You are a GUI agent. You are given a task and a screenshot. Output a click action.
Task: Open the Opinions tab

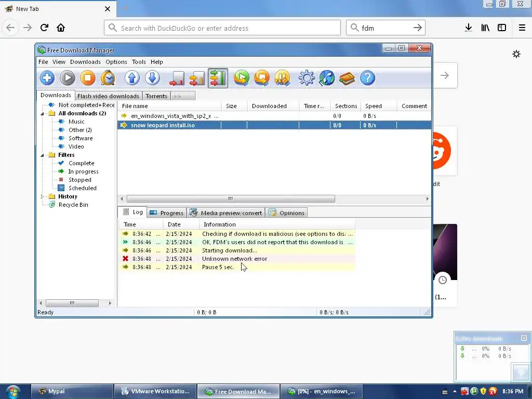click(286, 212)
